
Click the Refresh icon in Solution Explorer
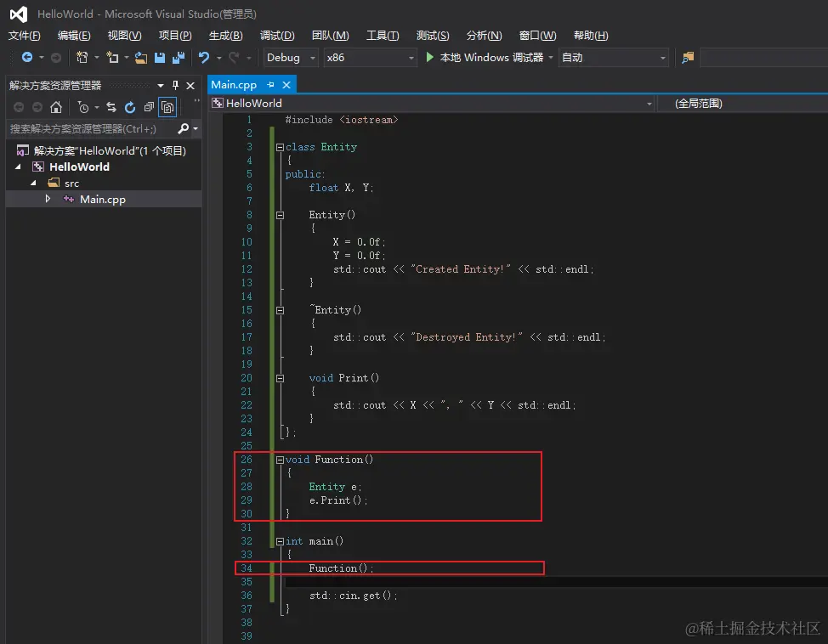tap(130, 108)
